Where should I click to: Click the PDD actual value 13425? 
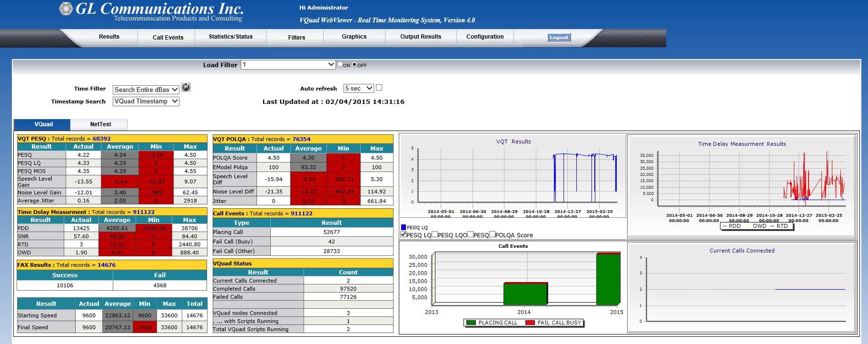tap(81, 228)
